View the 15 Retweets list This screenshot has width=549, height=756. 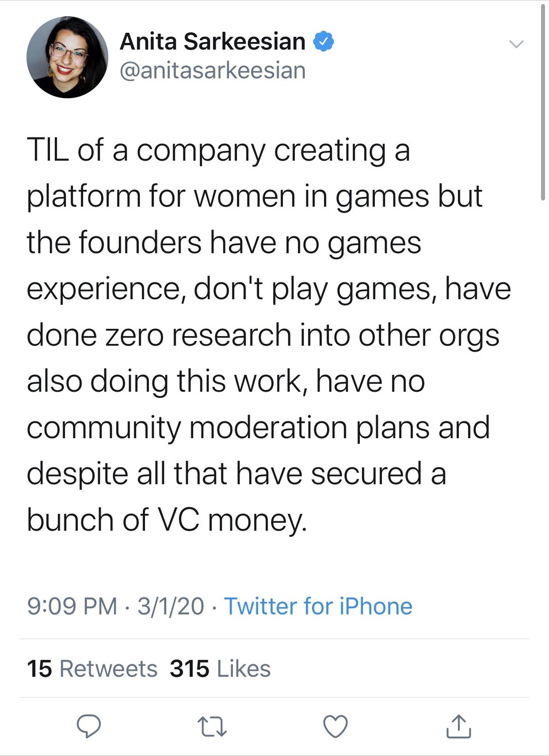coord(92,669)
